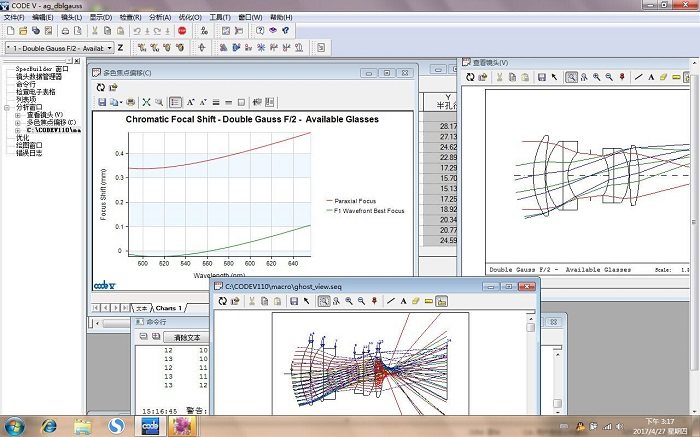This screenshot has height=437, width=700.
Task: Toggle the legend display button in chart toolbar
Action: pos(176,102)
